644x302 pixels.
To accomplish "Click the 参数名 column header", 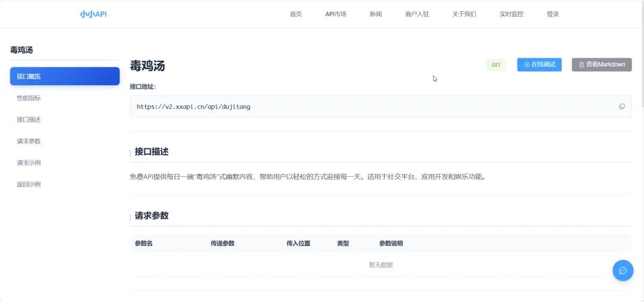I will 144,243.
